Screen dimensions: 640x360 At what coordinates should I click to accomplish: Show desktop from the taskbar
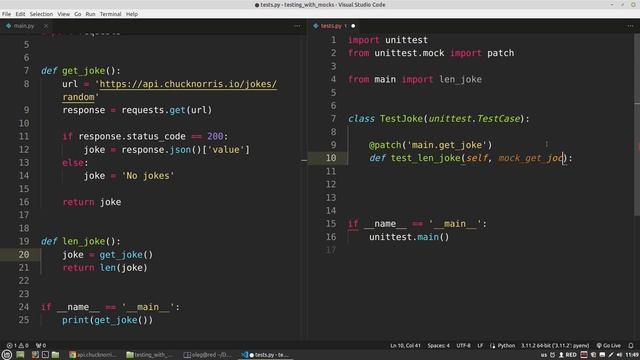click(20, 355)
